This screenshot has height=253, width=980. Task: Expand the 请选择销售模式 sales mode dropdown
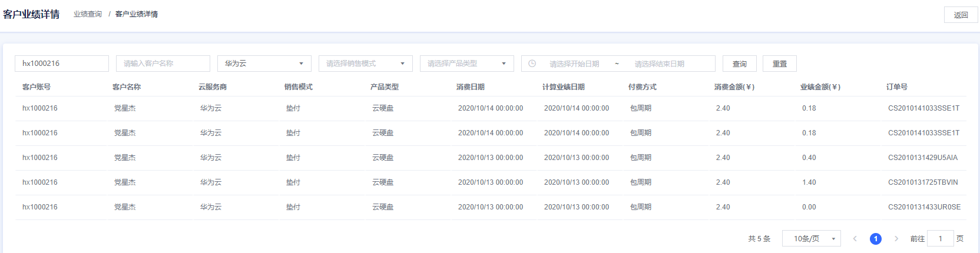365,64
